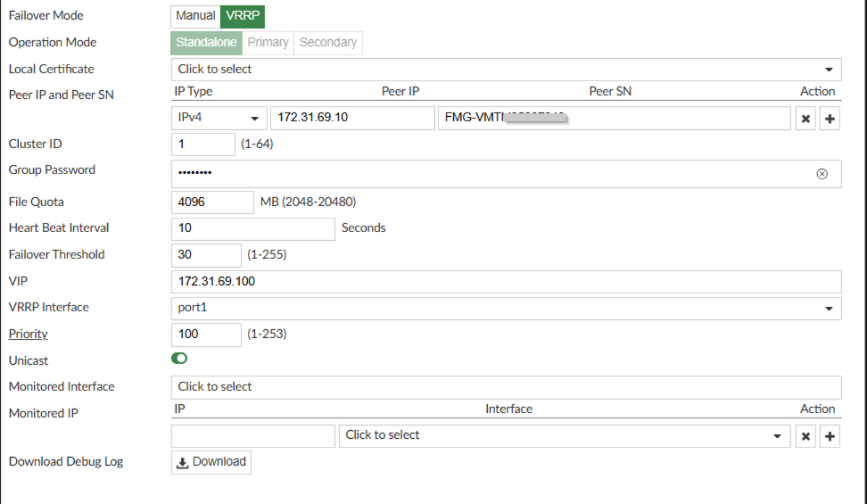Choose Secondary operation mode
867x504 pixels.
(x=328, y=43)
